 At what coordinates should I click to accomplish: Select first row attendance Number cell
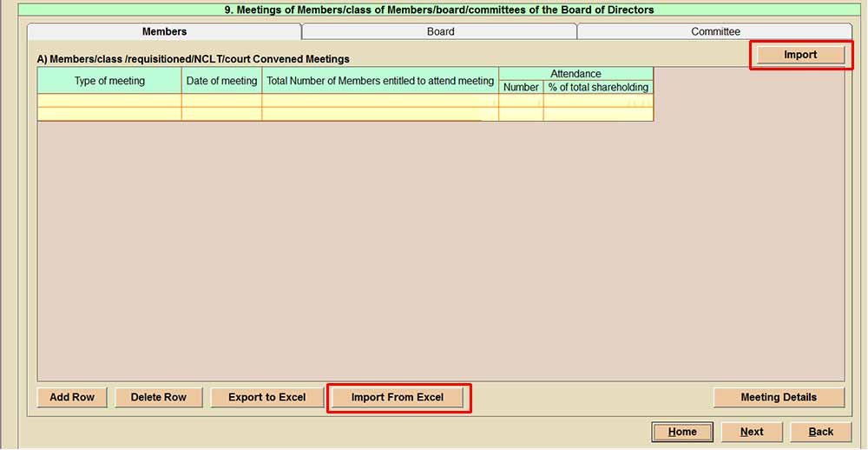click(521, 101)
